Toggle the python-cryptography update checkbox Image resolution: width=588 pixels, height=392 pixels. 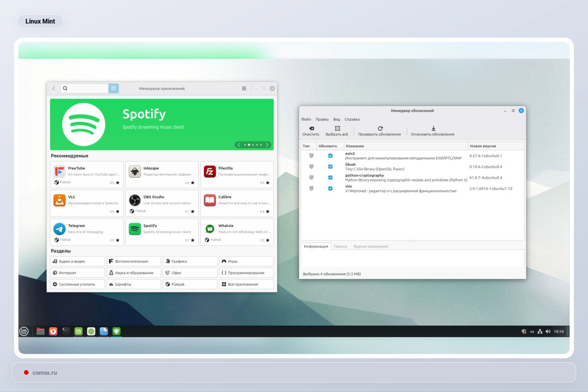click(330, 178)
